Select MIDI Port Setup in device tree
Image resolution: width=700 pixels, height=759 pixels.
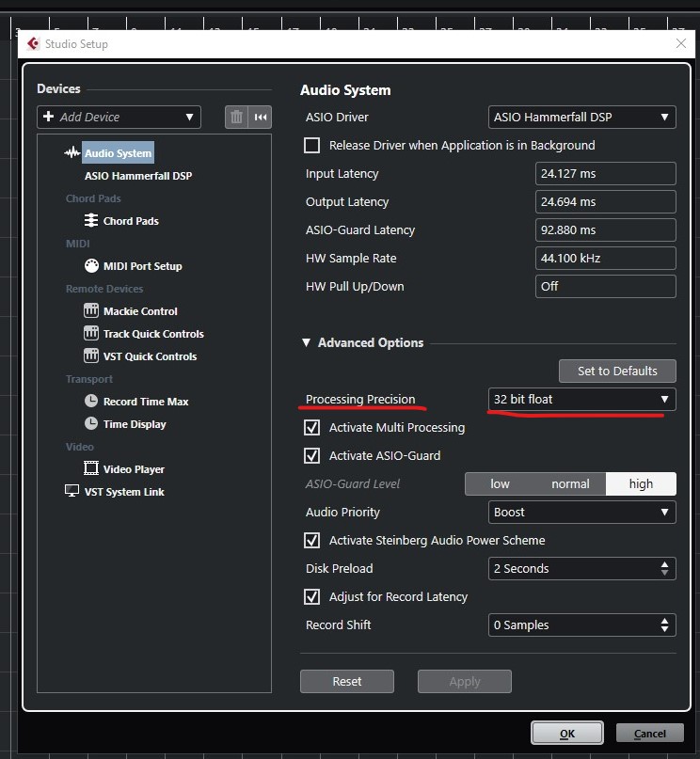tap(143, 266)
